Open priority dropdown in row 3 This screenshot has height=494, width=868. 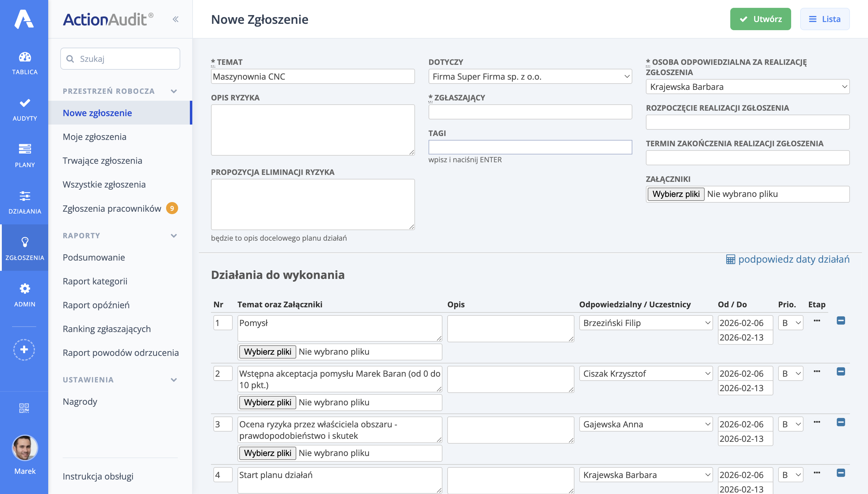click(x=790, y=424)
